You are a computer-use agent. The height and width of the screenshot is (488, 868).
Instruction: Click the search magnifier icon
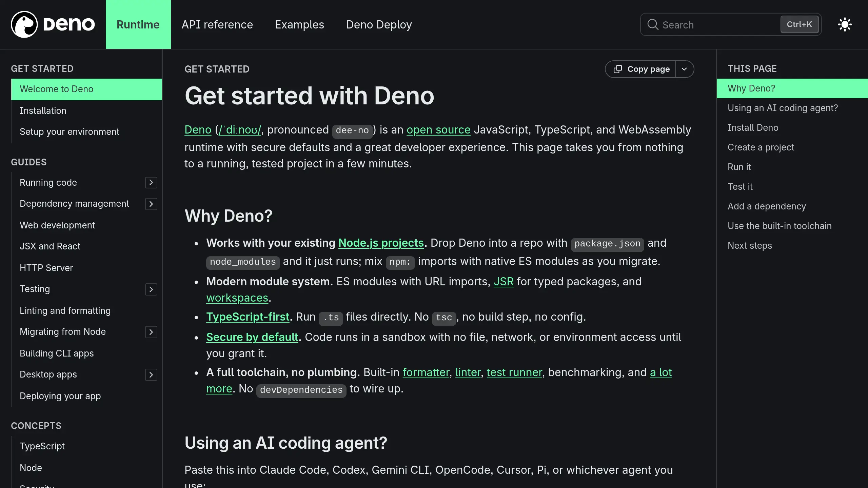tap(652, 24)
